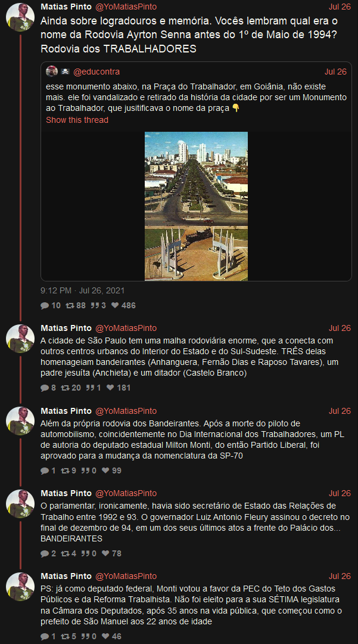Click the educontra small avatar in quoted tweet
This screenshot has height=644, width=358.
click(x=52, y=72)
